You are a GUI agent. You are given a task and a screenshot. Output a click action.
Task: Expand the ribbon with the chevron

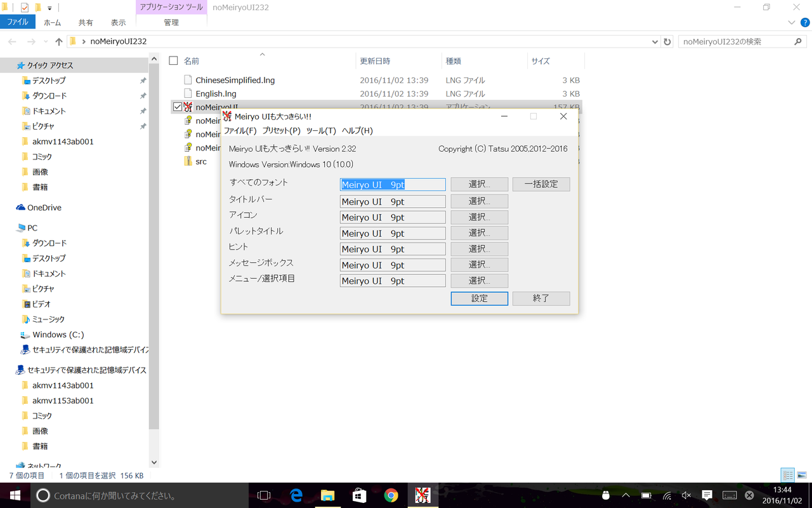click(792, 22)
